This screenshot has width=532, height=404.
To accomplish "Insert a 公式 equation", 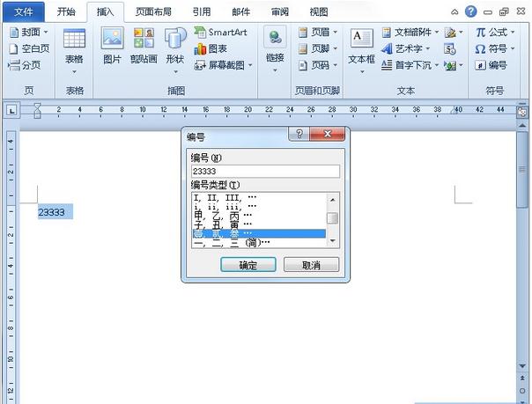I will 495,33.
